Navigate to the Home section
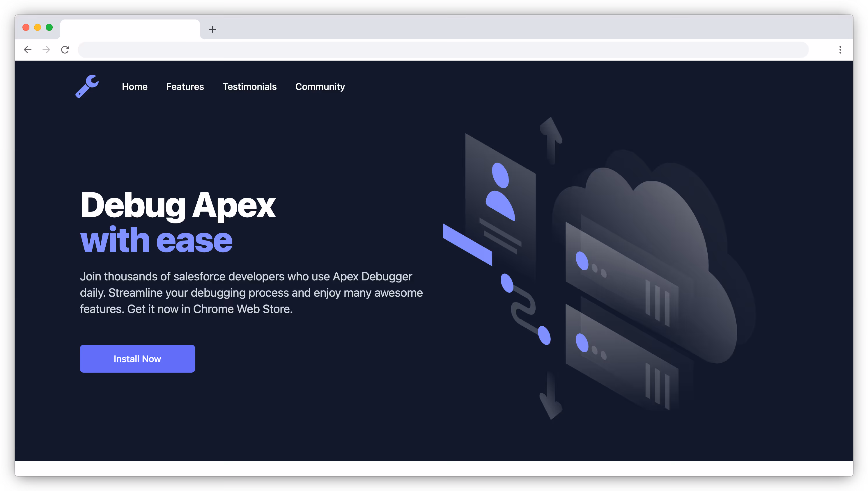Viewport: 868px width, 491px height. coord(134,87)
